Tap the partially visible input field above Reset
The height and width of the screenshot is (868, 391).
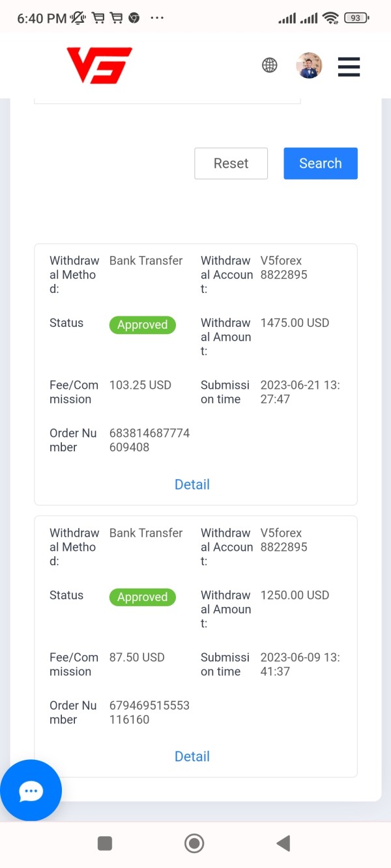click(x=167, y=100)
